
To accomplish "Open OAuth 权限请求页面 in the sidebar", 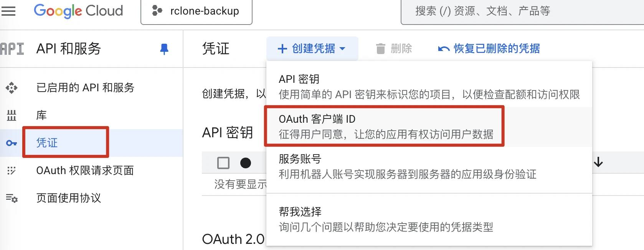I will (85, 171).
